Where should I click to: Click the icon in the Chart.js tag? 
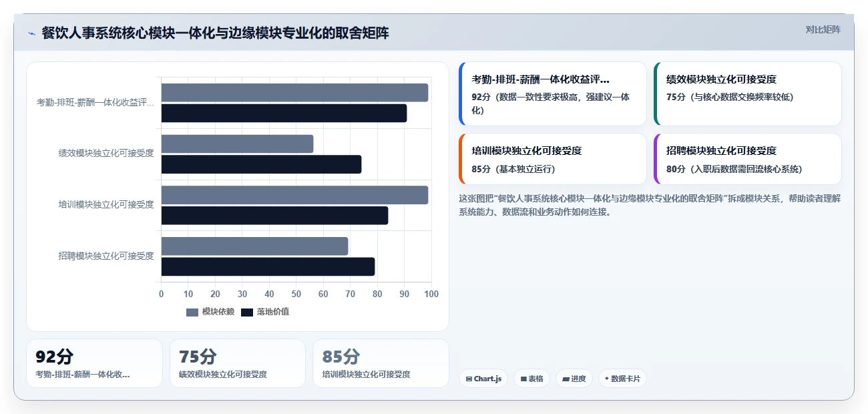[x=469, y=379]
